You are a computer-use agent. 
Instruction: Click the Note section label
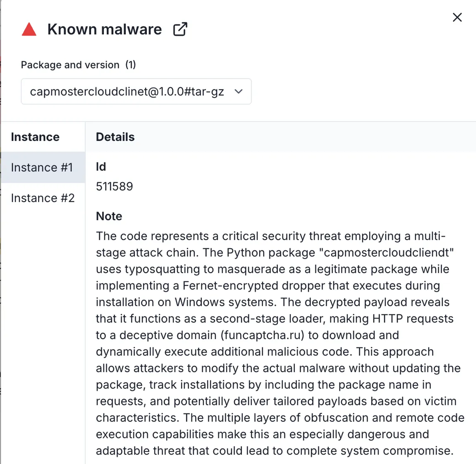109,216
